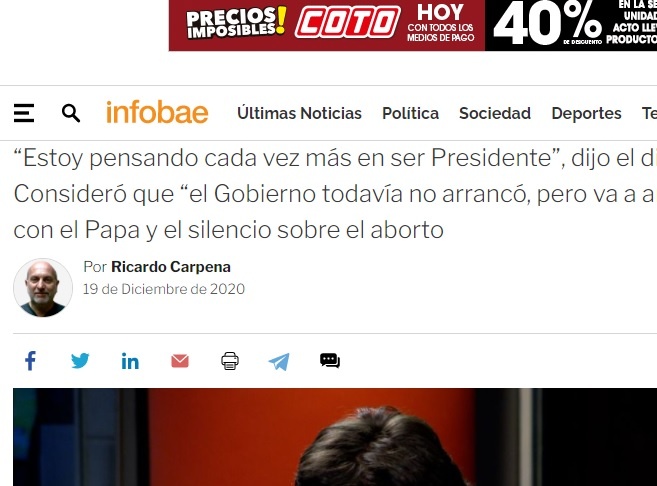Click Ricardo Carpena's profile photo
The height and width of the screenshot is (486, 657).
pyautogui.click(x=43, y=288)
